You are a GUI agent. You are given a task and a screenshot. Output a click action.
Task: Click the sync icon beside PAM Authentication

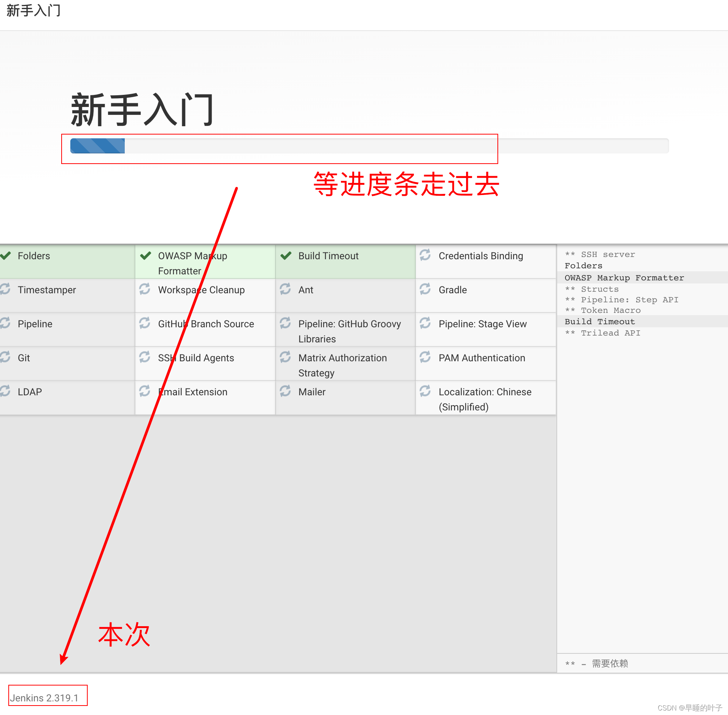425,357
